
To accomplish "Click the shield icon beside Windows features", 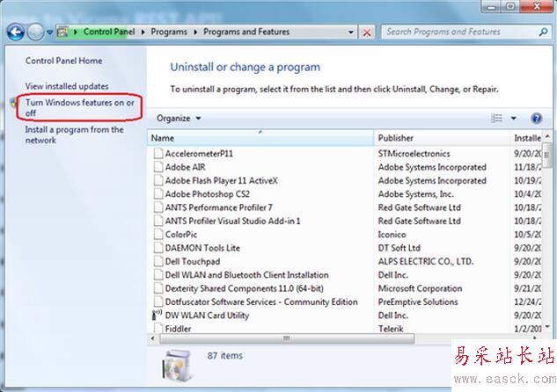I will coord(13,103).
